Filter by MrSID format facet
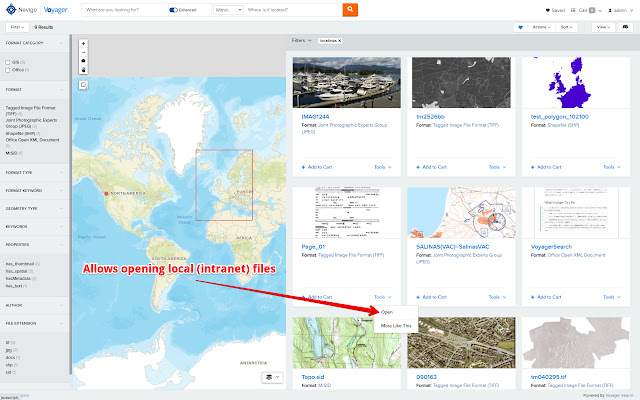 [13, 153]
